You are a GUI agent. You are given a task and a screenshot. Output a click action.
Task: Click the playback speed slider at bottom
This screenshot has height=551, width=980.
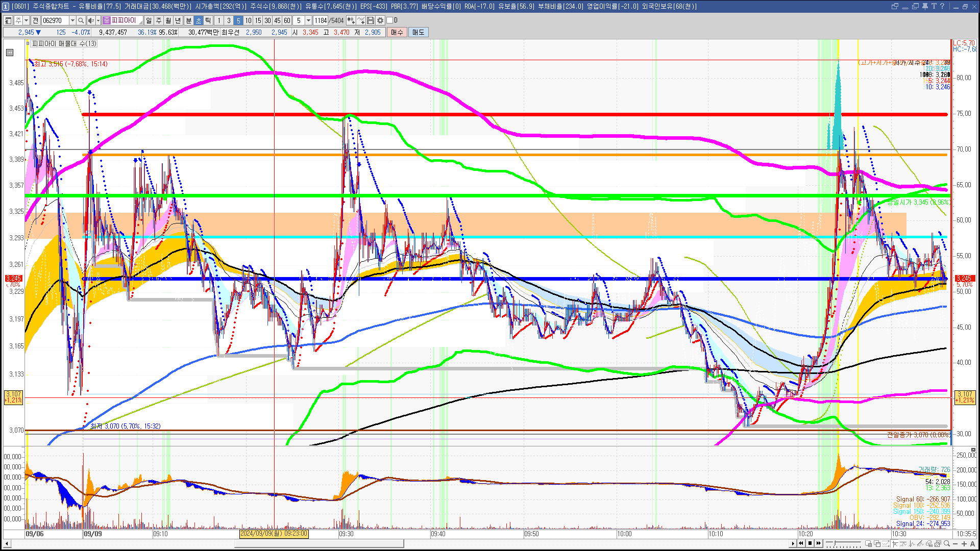(835, 543)
